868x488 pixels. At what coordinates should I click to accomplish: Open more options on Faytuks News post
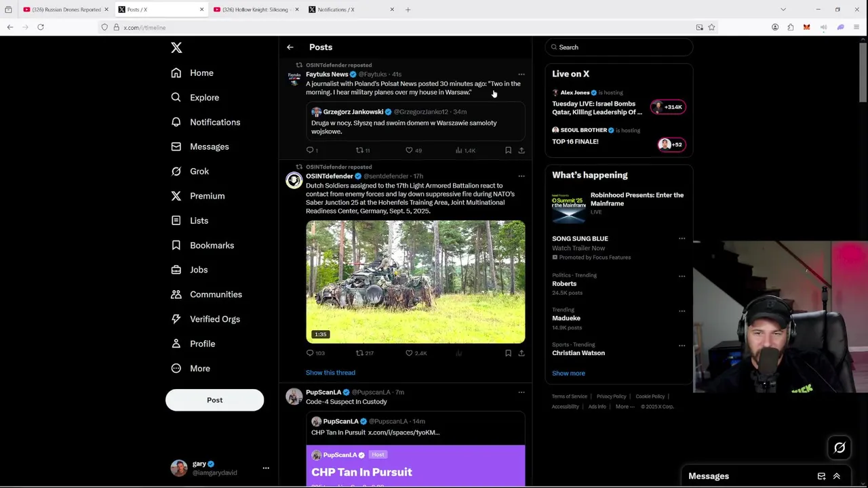coord(521,75)
